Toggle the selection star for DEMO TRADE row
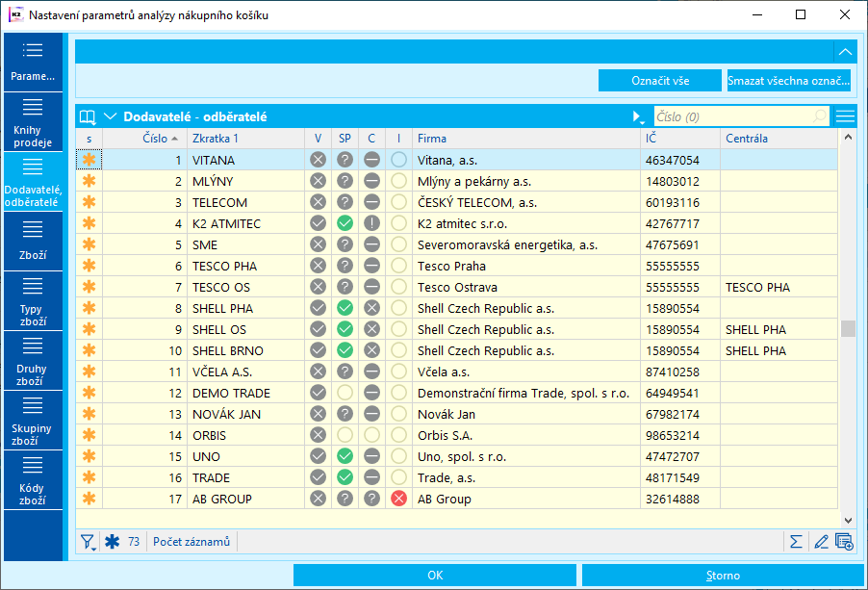The width and height of the screenshot is (868, 590). (89, 393)
